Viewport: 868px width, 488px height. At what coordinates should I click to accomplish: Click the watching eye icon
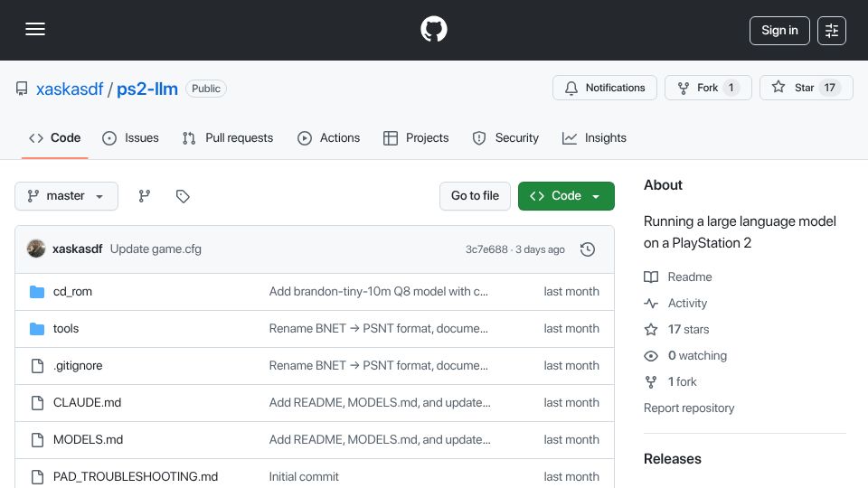coord(651,356)
